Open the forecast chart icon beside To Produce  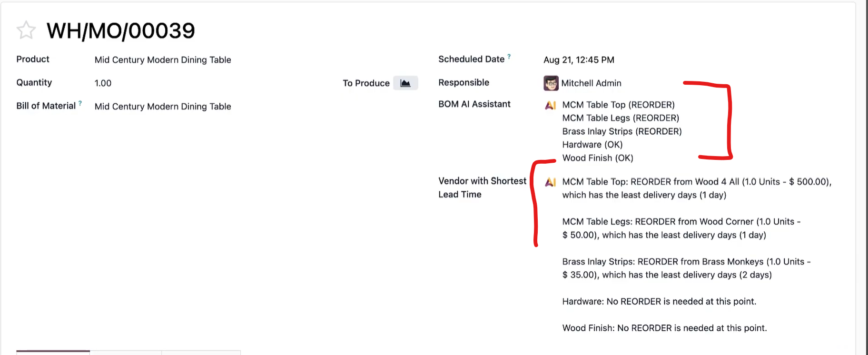(405, 83)
